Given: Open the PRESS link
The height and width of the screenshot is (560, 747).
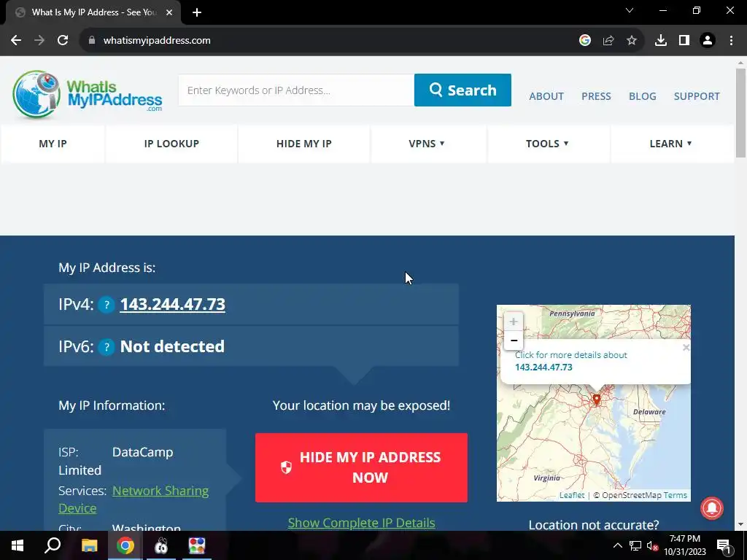Looking at the screenshot, I should pyautogui.click(x=596, y=96).
